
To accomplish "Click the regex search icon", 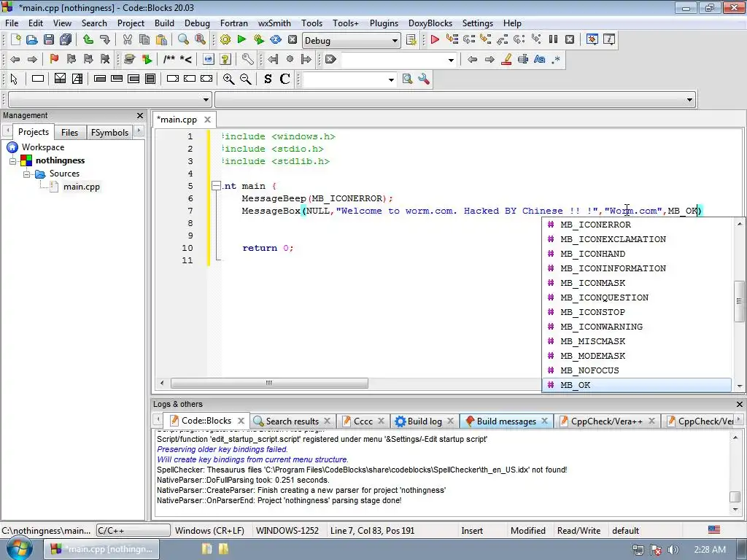I will [x=556, y=59].
